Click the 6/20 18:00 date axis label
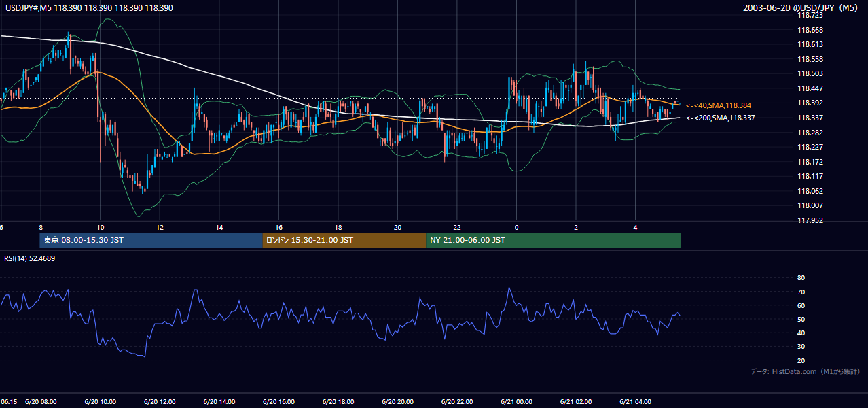Image resolution: width=868 pixels, height=408 pixels. click(x=338, y=402)
